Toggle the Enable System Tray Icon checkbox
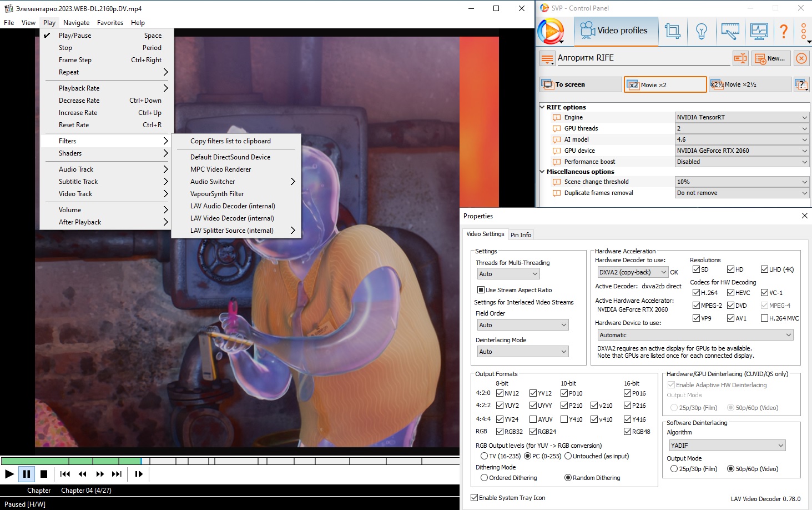 (475, 498)
